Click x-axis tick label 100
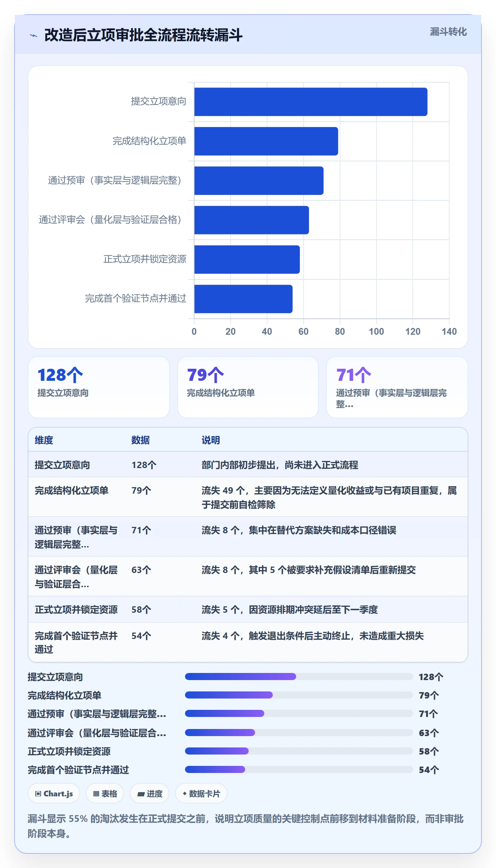 pyautogui.click(x=376, y=332)
